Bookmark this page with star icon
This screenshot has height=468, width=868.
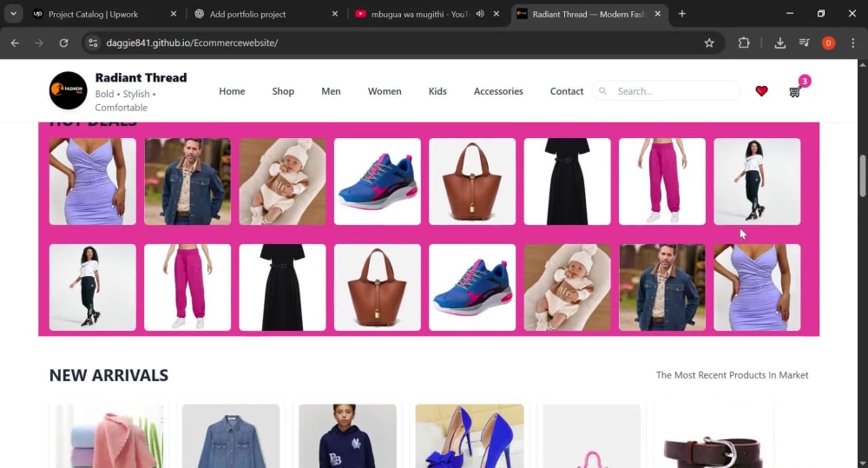tap(709, 43)
